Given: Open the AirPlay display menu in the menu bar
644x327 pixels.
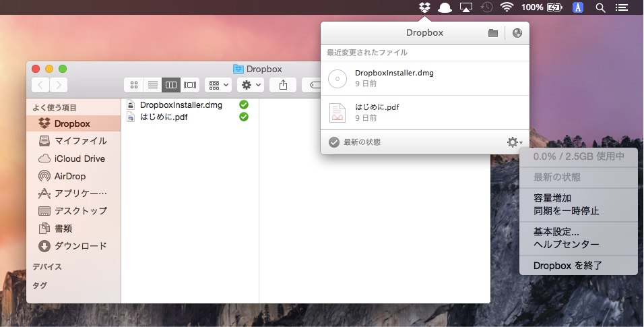Looking at the screenshot, I should pos(465,7).
